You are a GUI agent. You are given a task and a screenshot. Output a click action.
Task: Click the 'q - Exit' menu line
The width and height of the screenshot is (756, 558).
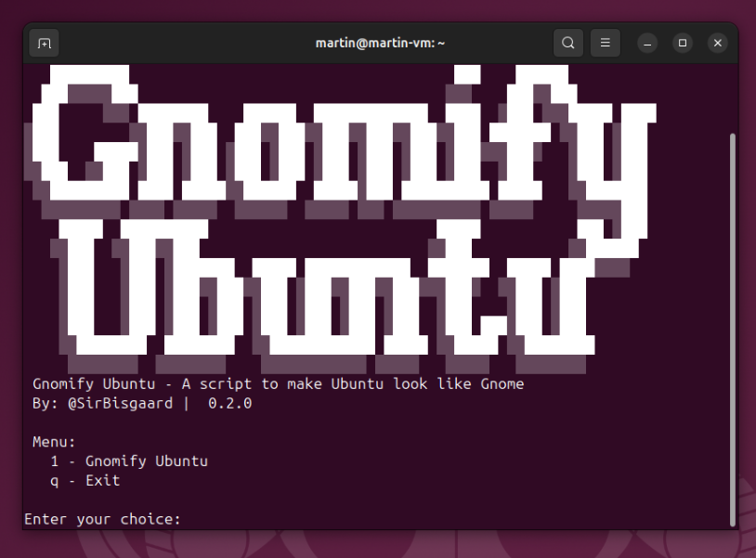tap(85, 480)
